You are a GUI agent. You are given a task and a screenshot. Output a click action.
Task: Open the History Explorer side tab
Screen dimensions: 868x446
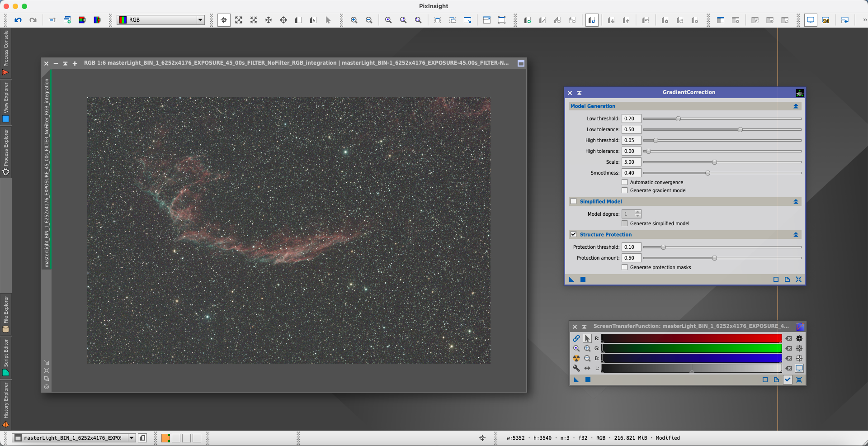(6, 405)
